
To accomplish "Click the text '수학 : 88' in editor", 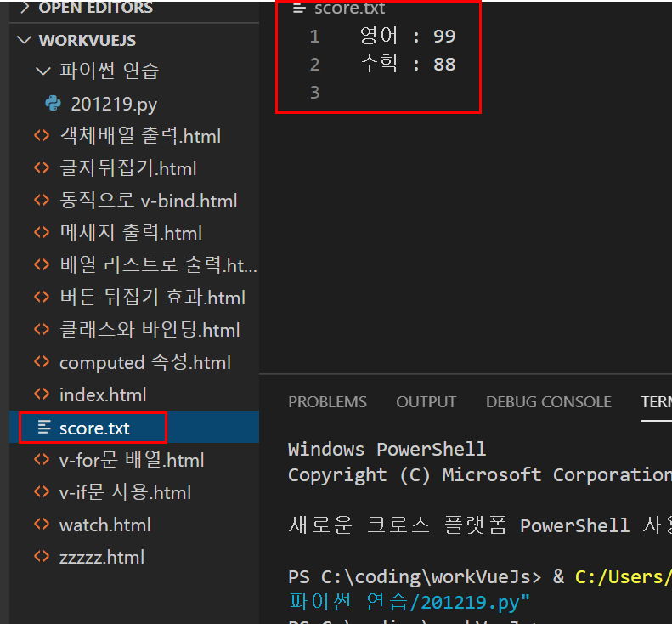I will pos(408,65).
